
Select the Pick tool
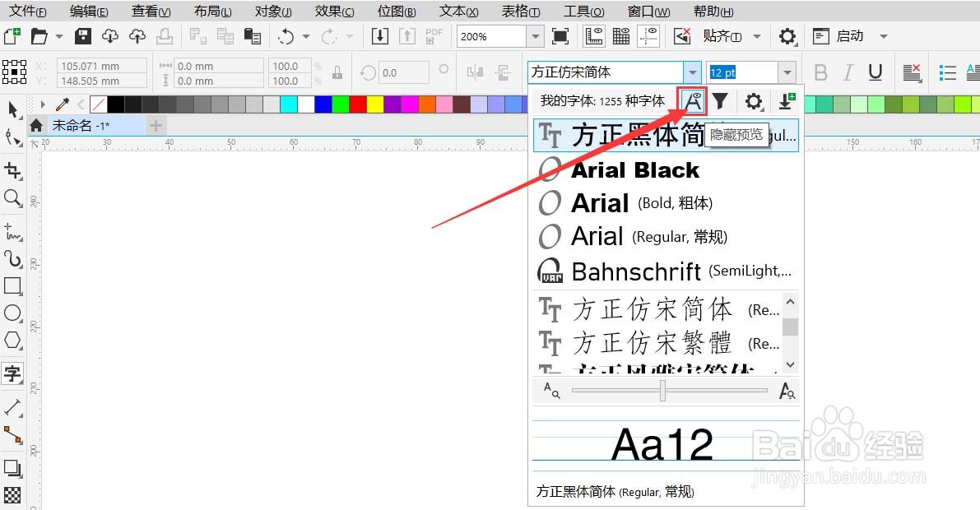12,110
